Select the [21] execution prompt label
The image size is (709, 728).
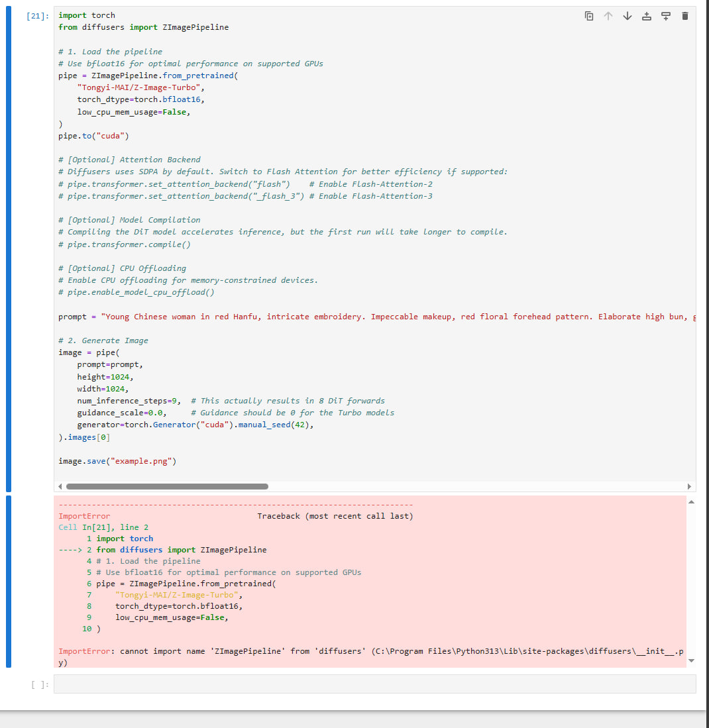(37, 15)
